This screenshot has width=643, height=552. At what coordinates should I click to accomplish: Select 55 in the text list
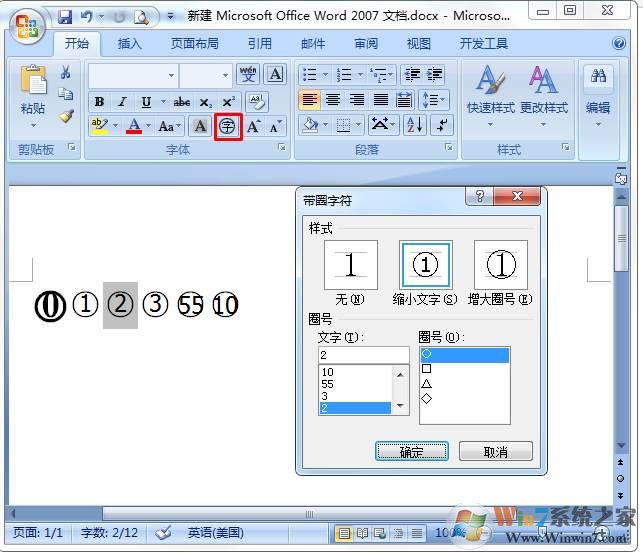pos(355,384)
